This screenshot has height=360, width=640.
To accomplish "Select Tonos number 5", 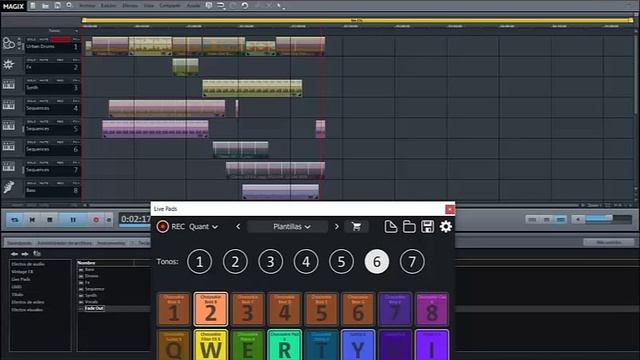I will coord(341,262).
